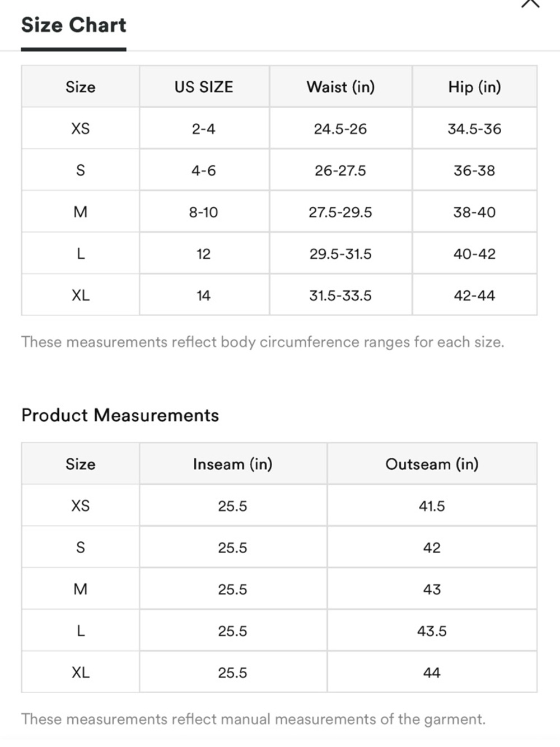Select the 44 outseam value for XL
Screen dimensions: 560x747
point(432,672)
